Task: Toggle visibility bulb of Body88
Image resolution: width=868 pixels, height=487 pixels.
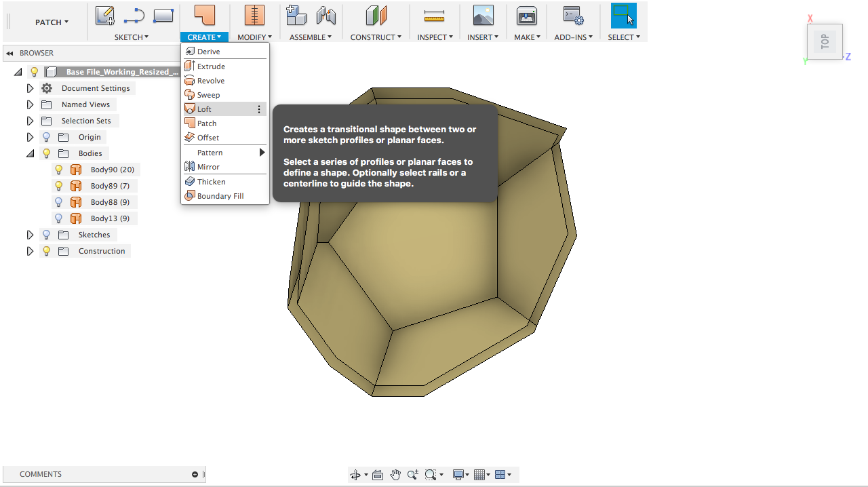Action: coord(58,202)
